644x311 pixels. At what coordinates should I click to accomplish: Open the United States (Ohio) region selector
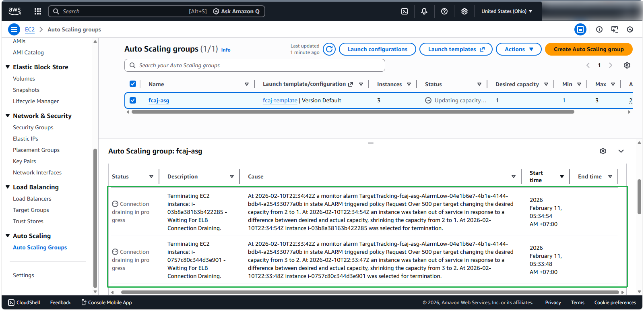(x=507, y=11)
